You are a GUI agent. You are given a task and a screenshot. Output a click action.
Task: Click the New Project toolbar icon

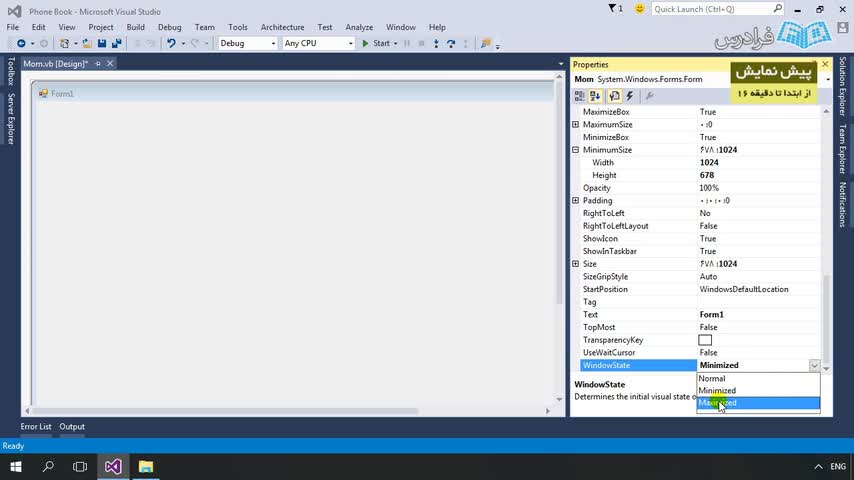tap(64, 43)
